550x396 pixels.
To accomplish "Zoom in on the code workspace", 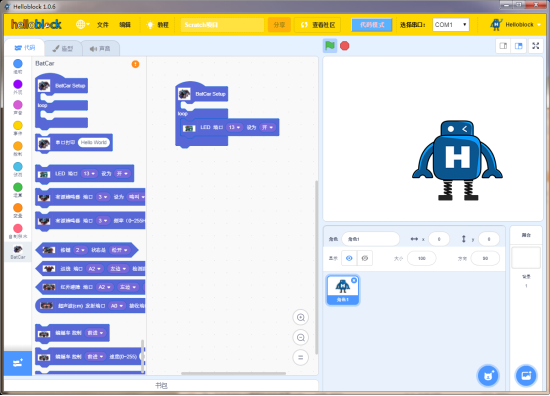I will (301, 317).
